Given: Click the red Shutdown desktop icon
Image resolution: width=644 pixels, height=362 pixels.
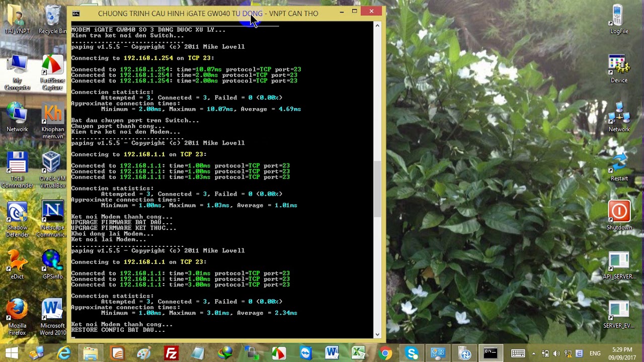Looking at the screenshot, I should point(619,216).
